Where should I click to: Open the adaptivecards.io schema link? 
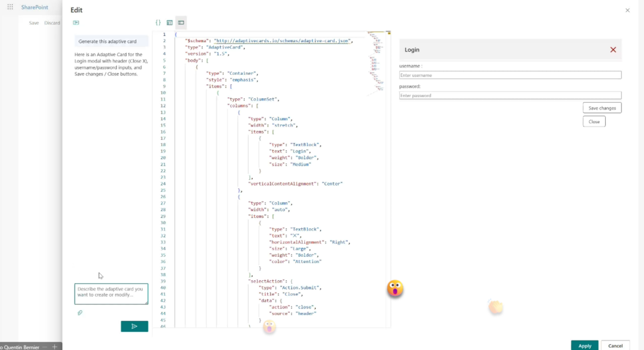tap(283, 41)
